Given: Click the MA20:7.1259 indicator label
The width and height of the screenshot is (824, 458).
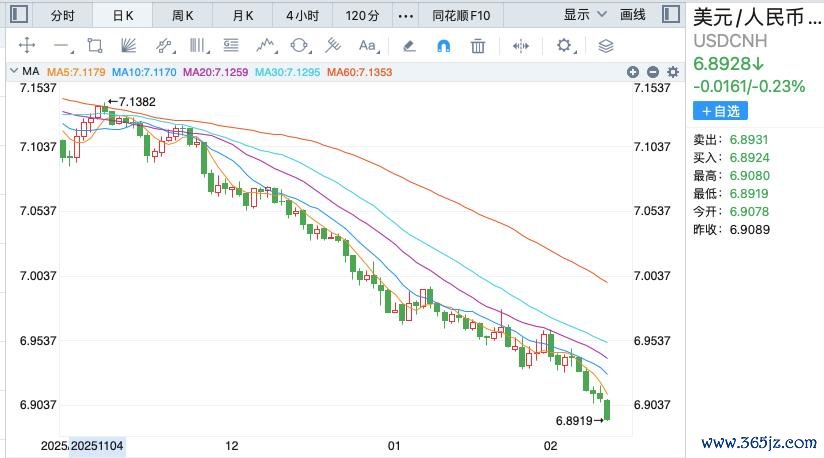Looking at the screenshot, I should [215, 72].
